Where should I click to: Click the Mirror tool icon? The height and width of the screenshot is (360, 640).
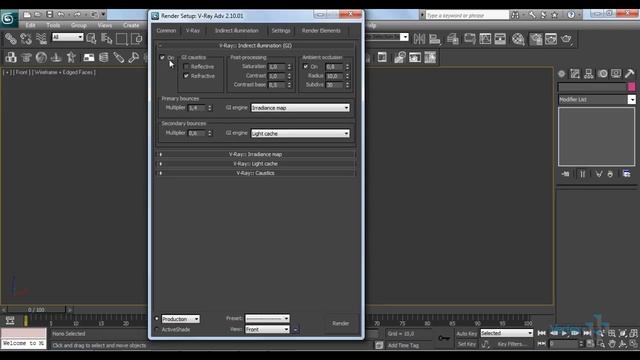(419, 39)
